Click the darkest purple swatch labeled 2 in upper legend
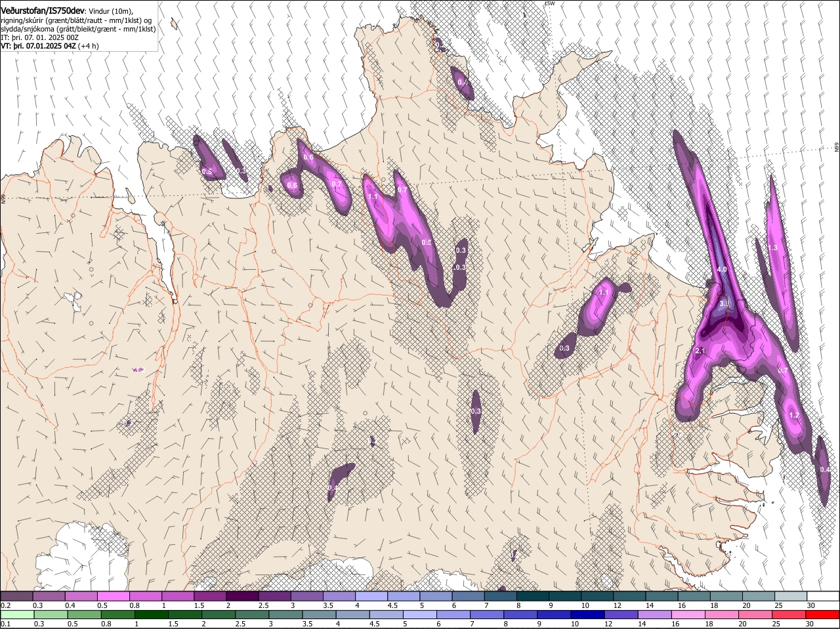The width and height of the screenshot is (840, 629). coord(242,596)
